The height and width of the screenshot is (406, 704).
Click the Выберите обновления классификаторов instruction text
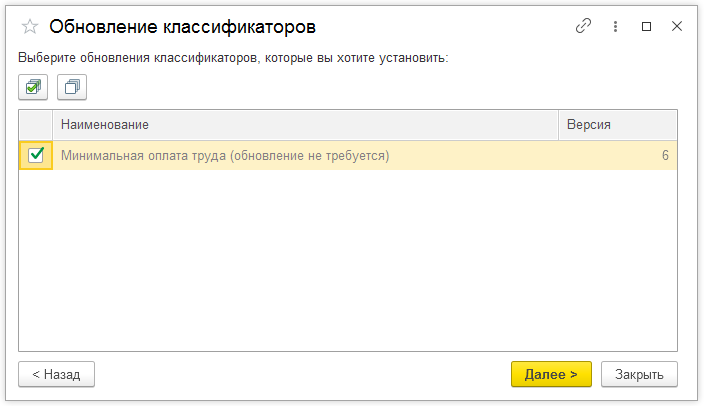[x=233, y=58]
